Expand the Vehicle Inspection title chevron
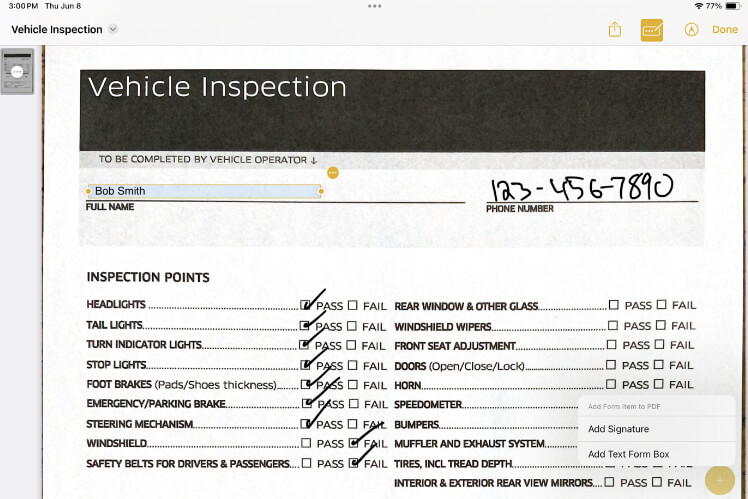 pyautogui.click(x=113, y=29)
